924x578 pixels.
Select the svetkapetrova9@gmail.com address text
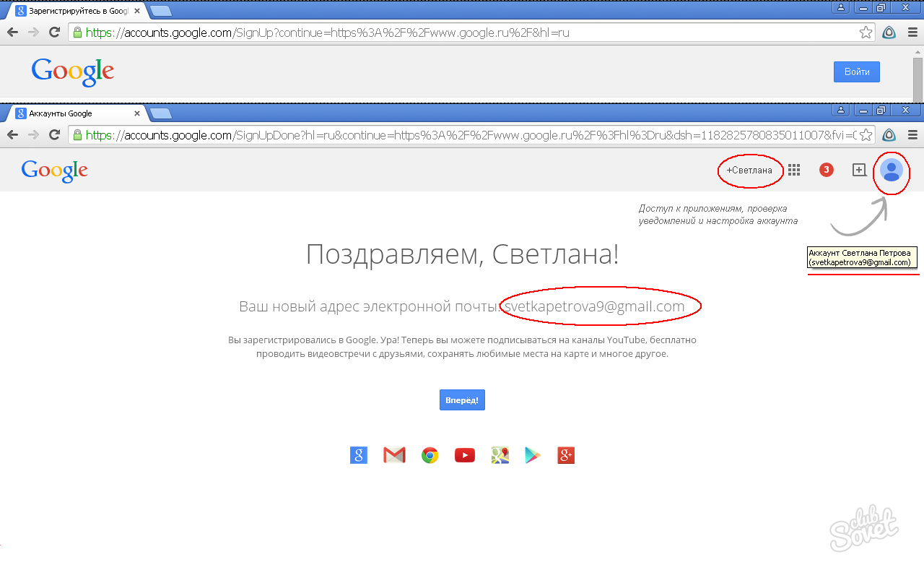[x=594, y=306]
